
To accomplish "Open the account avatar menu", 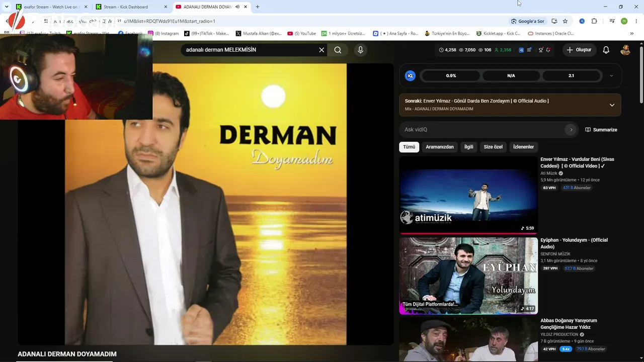I will point(625,50).
